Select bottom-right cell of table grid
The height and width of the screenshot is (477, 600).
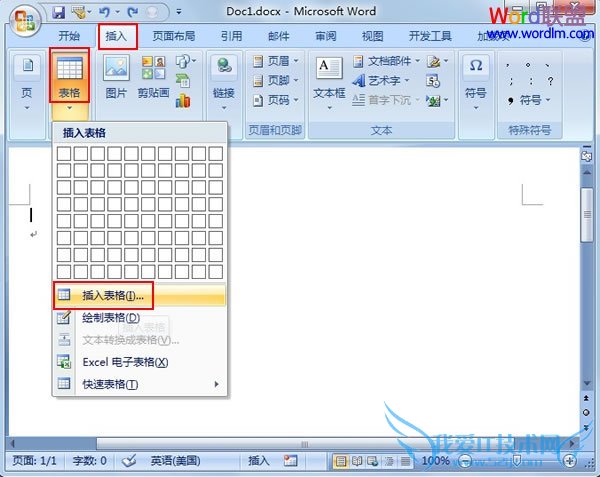(x=216, y=272)
